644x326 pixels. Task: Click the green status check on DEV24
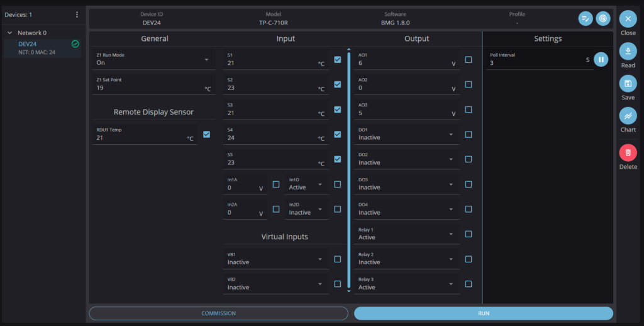pyautogui.click(x=75, y=44)
